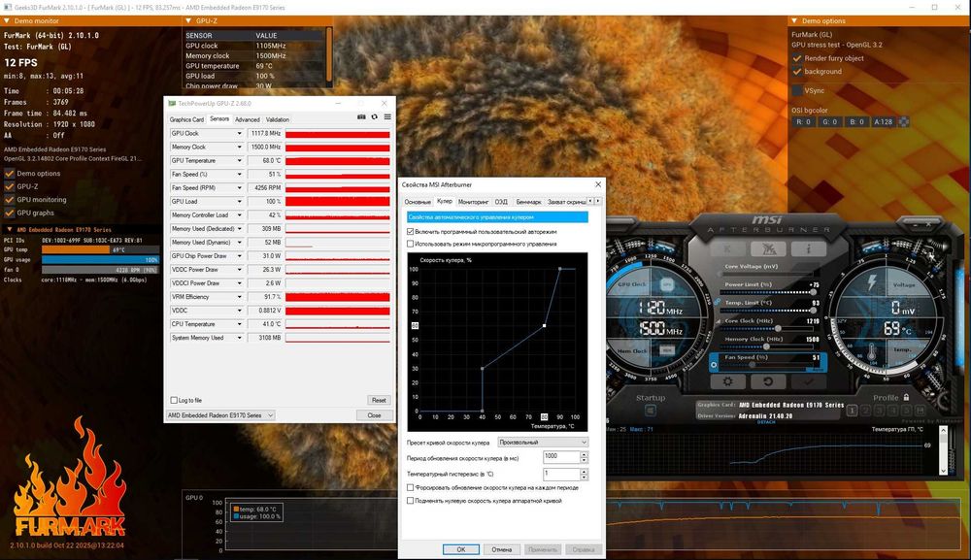The image size is (971, 560).
Task: Click the Afterburner DETACH link
Action: (766, 422)
